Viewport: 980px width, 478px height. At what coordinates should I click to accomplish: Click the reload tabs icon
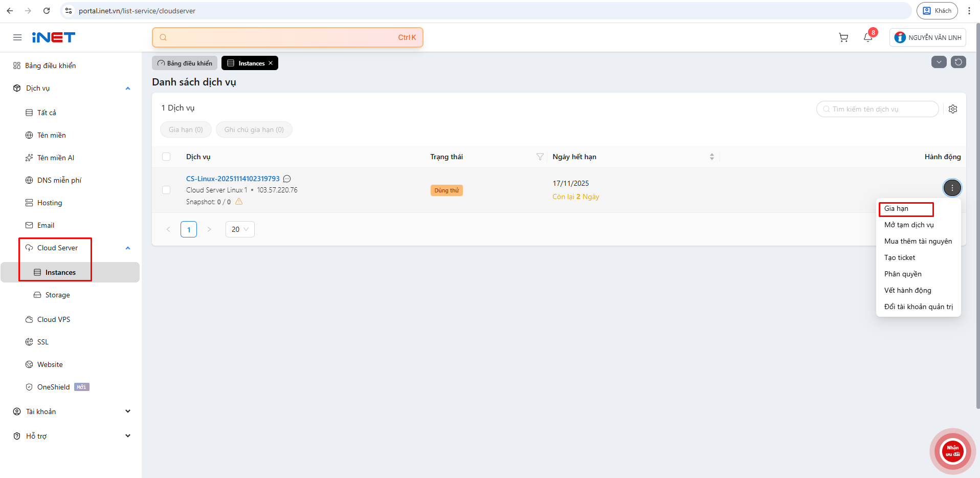(x=959, y=62)
